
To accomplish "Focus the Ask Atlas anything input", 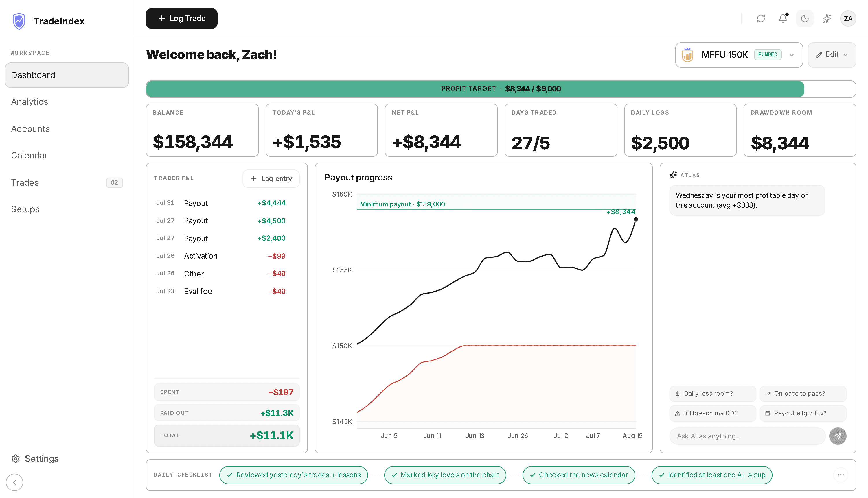I will pyautogui.click(x=748, y=436).
